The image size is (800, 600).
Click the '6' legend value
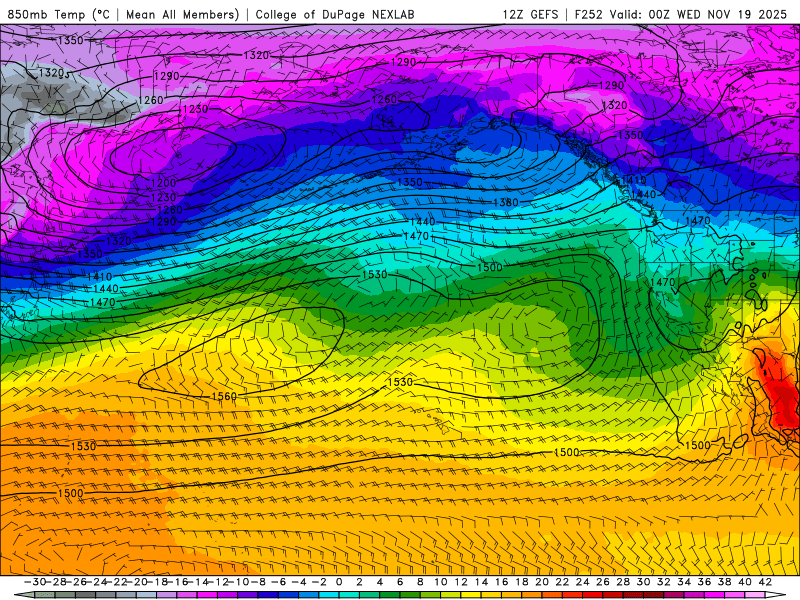tap(399, 582)
